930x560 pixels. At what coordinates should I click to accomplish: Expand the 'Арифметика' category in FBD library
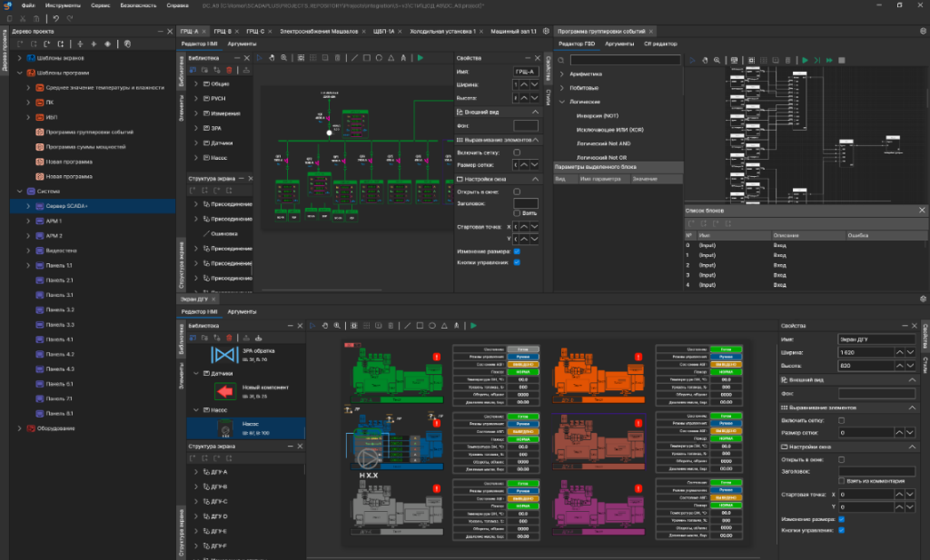pos(562,74)
